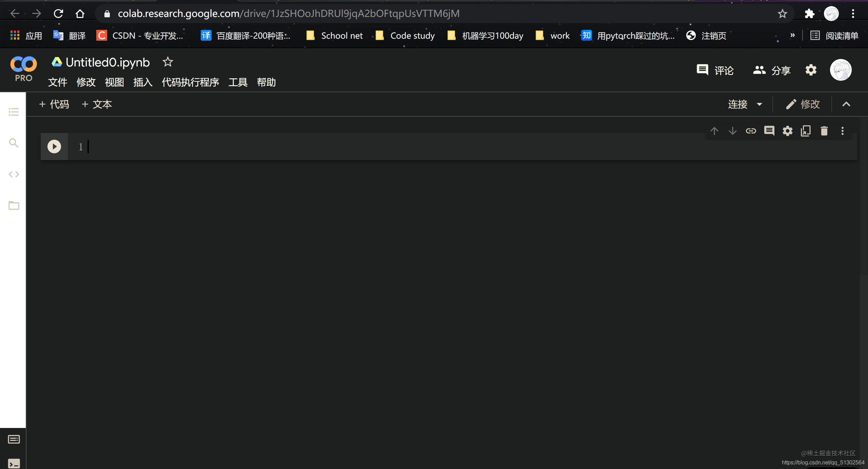
Task: Open the Google account avatar in Colab header
Action: 841,70
